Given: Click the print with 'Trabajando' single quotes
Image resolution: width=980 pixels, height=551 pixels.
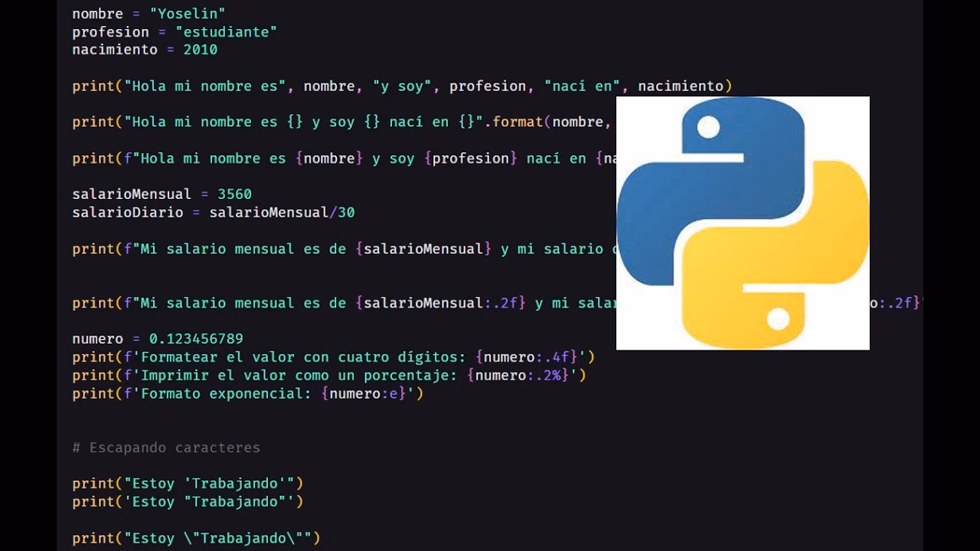Looking at the screenshot, I should [187, 483].
